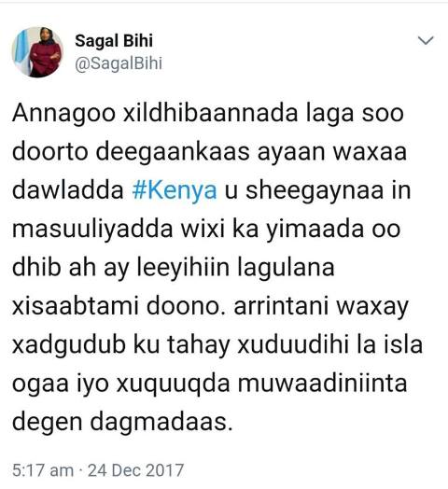Select the word arrintani in the tweet
Image resolution: width=448 pixels, height=489 pixels.
[282, 306]
